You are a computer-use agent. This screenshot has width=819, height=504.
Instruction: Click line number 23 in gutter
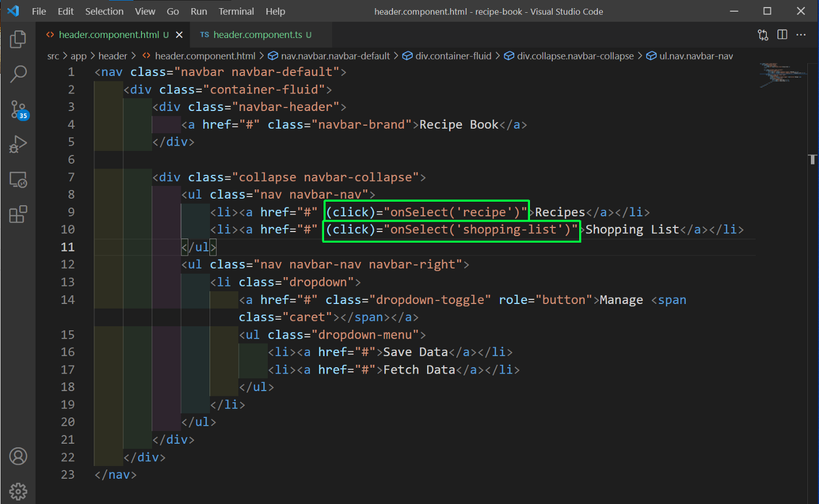[x=68, y=474]
